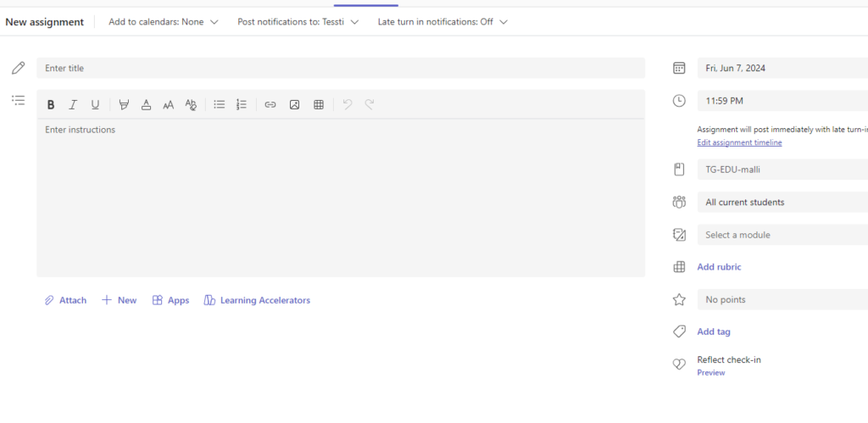The image size is (868, 423).
Task: Open the Edit assignment timeline link
Action: coord(739,142)
